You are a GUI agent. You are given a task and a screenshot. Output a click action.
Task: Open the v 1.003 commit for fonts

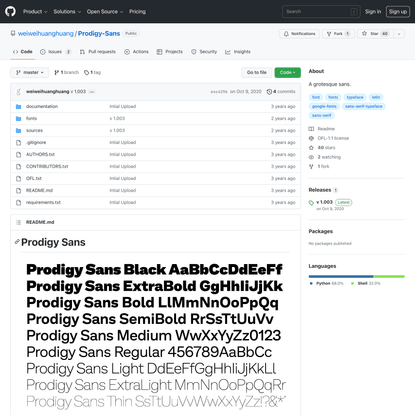click(117, 118)
